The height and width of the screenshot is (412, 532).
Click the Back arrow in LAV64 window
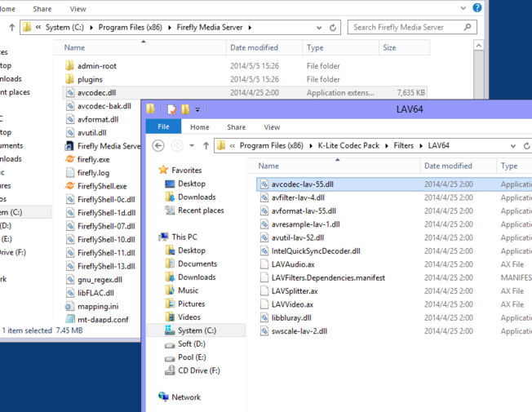(x=158, y=146)
